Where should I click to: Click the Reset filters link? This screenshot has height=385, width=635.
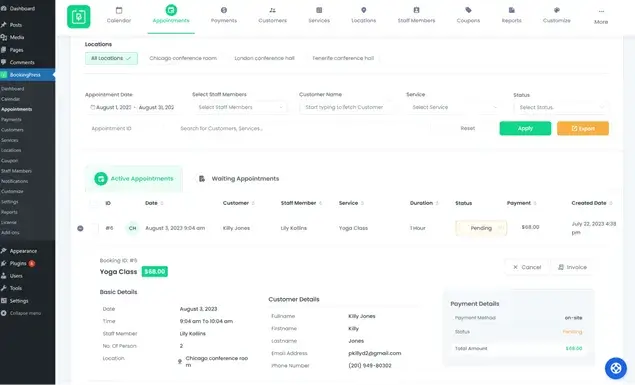[468, 128]
